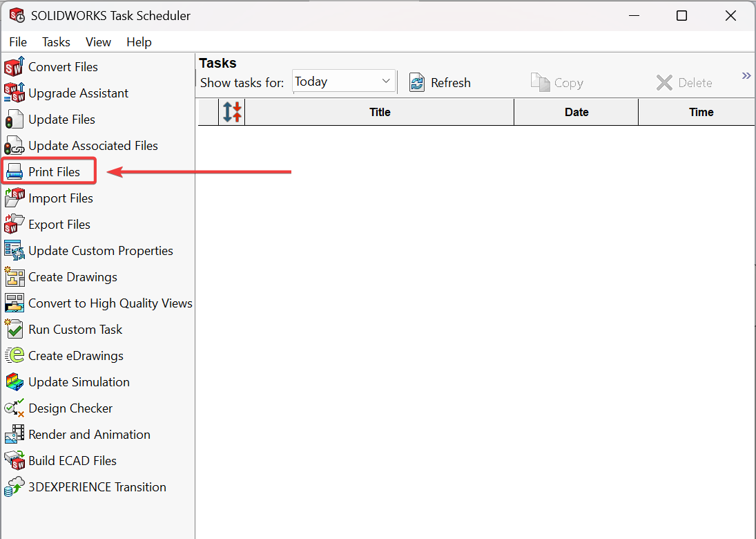Click the Copy button label

point(569,83)
